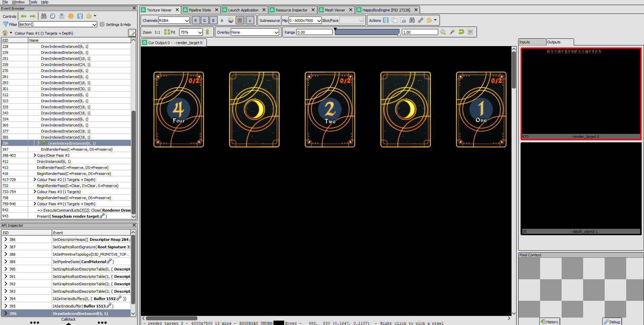Open Settings & Help in Event Browser
Image resolution: width=644 pixels, height=325 pixels.
[115, 24]
